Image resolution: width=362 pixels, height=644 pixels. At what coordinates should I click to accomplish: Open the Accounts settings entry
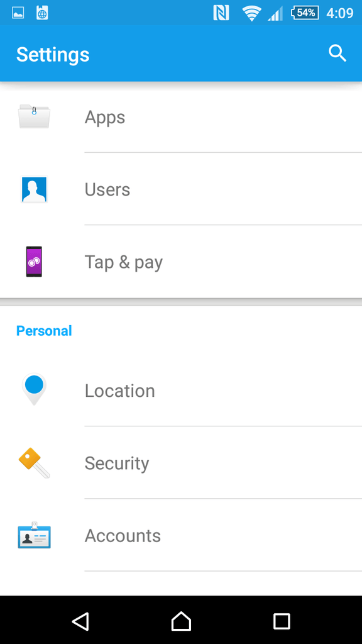click(x=181, y=535)
